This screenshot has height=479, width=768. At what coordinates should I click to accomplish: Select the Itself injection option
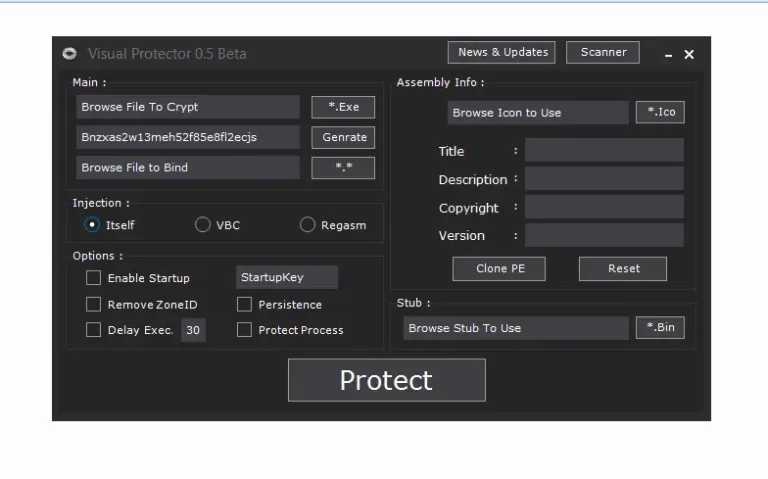pos(93,225)
